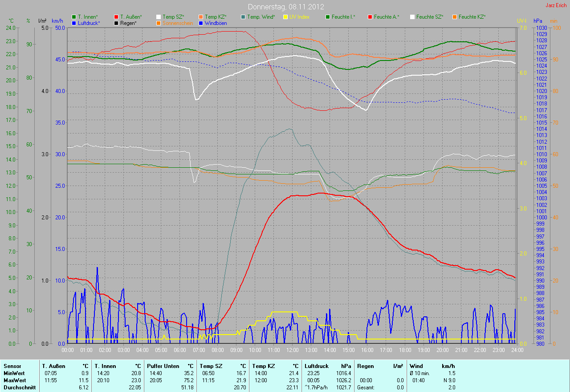570x392 pixels.
Task: Click the orange swatch beside Sonnenschein
Action: point(159,23)
